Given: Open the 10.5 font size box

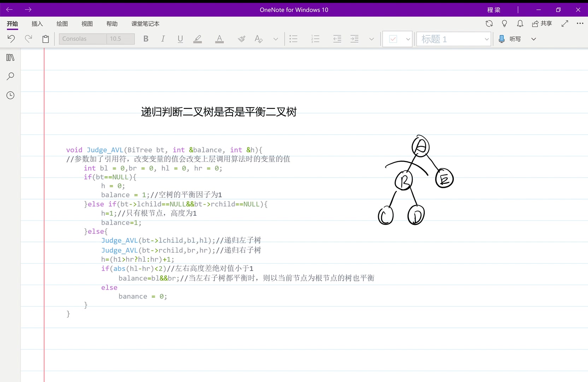Looking at the screenshot, I should coord(120,39).
